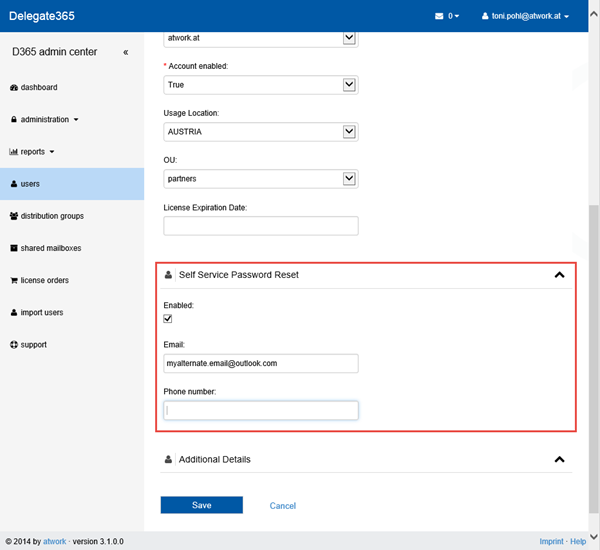Click the distribution groups people icon
This screenshot has height=550, width=600.
pyautogui.click(x=13, y=216)
